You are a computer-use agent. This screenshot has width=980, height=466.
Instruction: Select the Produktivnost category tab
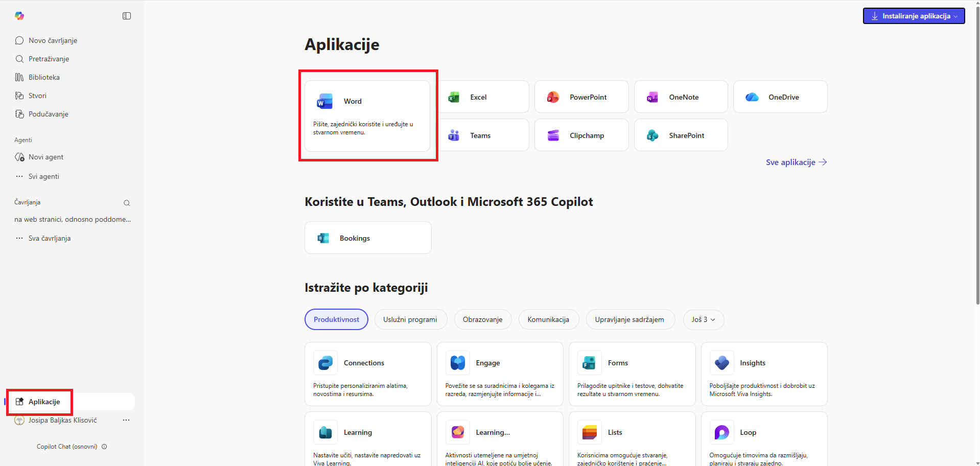(x=336, y=319)
